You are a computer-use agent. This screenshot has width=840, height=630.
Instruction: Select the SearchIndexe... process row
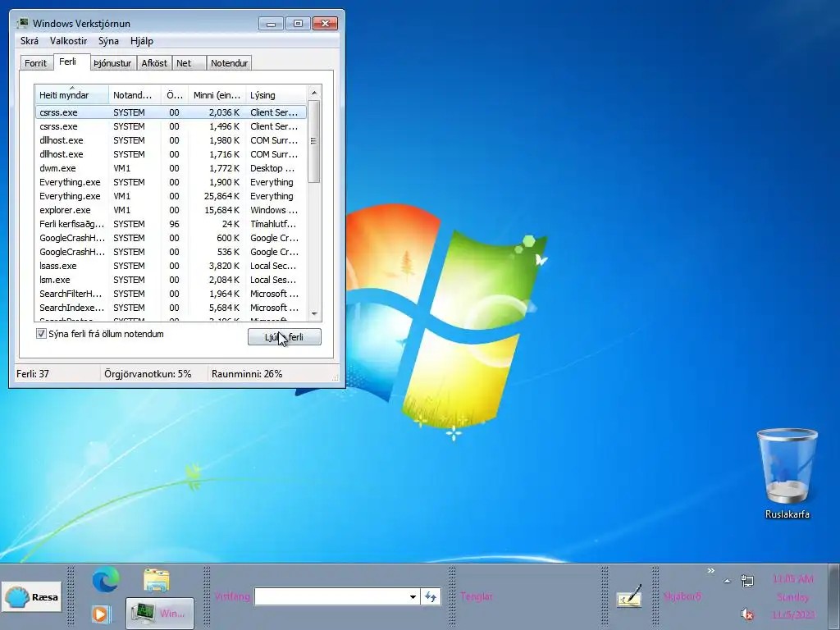(171, 308)
